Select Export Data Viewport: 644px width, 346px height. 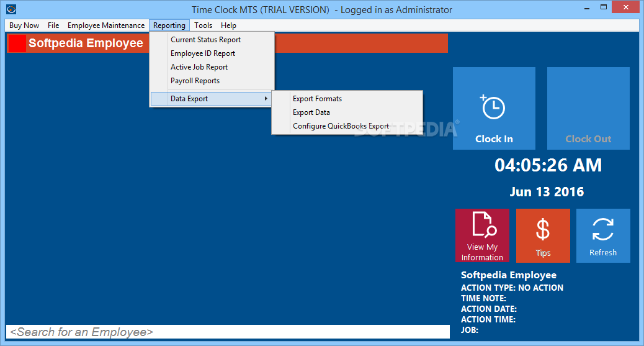click(347, 112)
